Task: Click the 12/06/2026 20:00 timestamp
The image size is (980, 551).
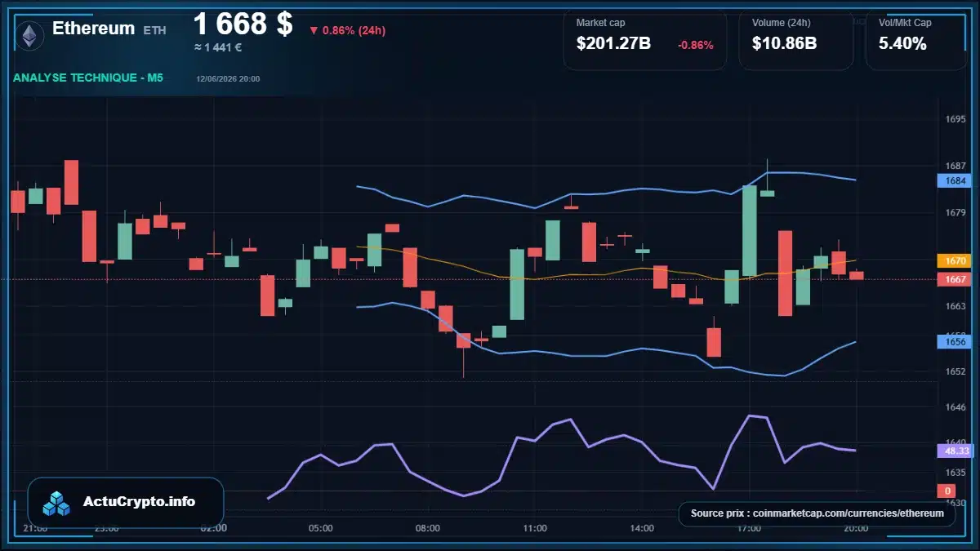Action: click(228, 79)
